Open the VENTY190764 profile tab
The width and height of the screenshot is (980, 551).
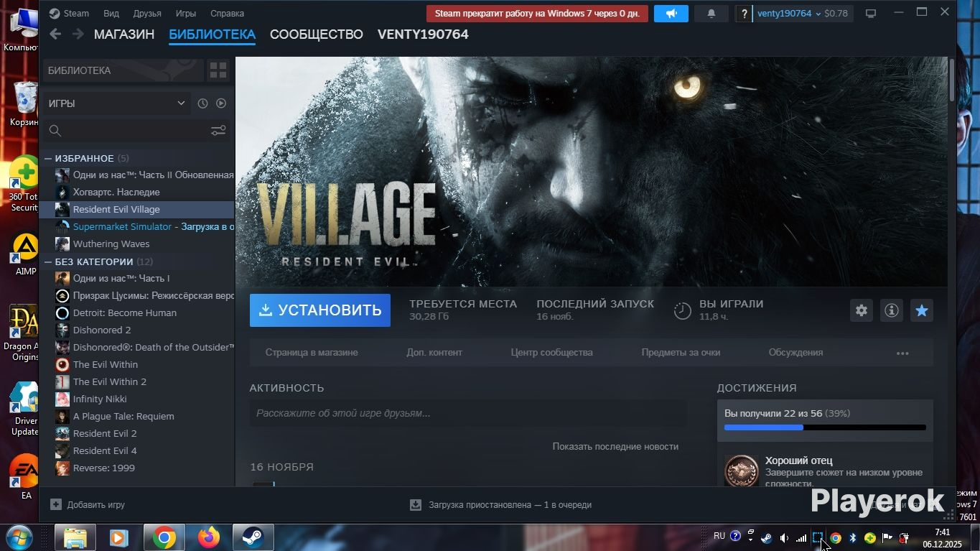point(423,34)
